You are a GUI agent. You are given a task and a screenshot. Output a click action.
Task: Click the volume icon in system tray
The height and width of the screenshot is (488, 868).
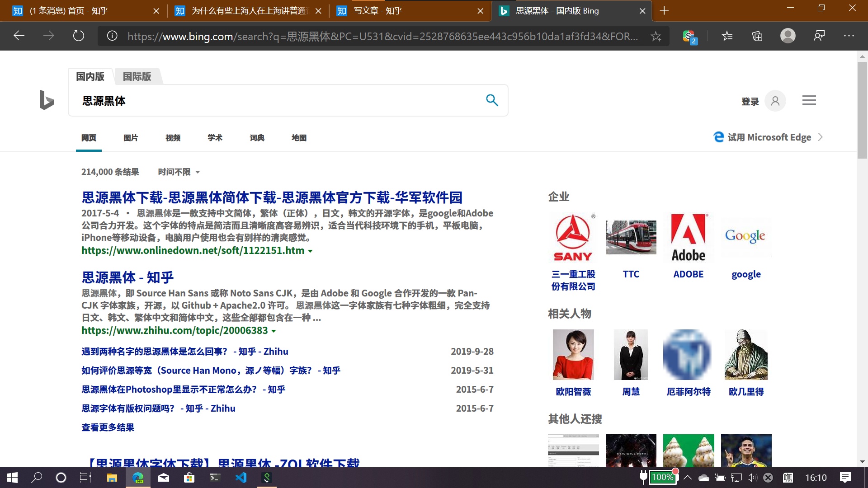coord(752,478)
